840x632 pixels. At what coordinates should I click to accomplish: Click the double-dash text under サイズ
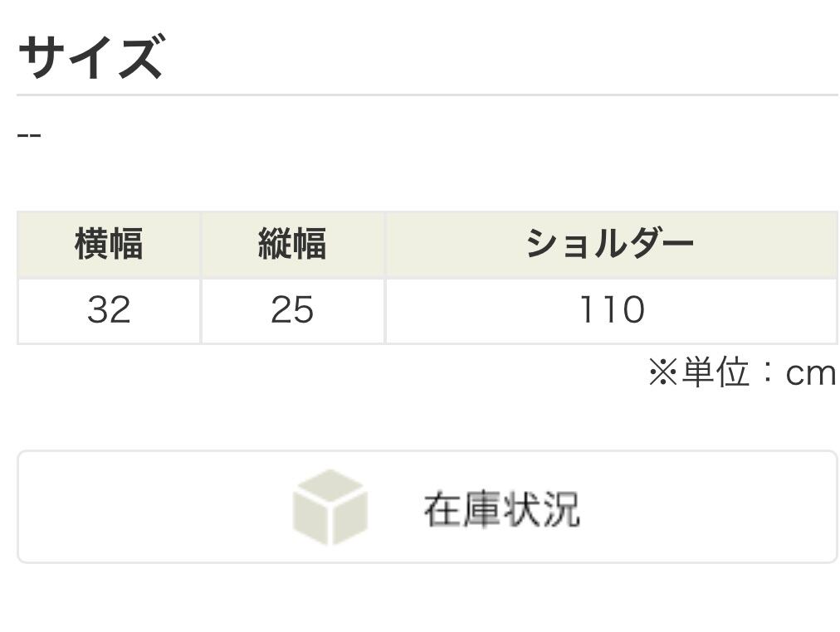[x=29, y=134]
